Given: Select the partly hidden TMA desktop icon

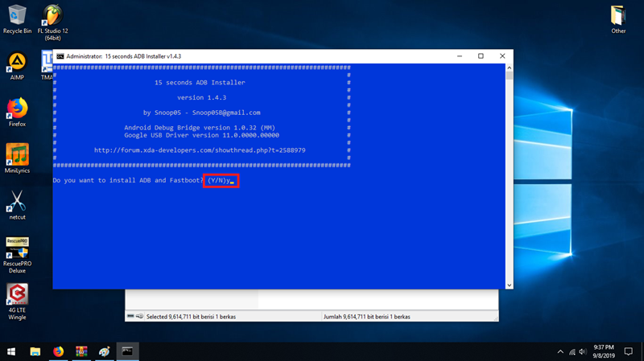Looking at the screenshot, I should pos(47,65).
